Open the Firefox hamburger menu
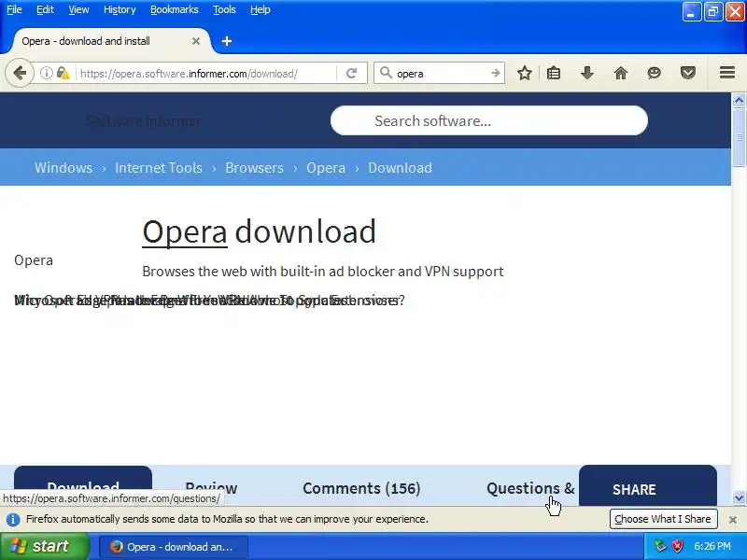This screenshot has height=560, width=747. point(727,73)
